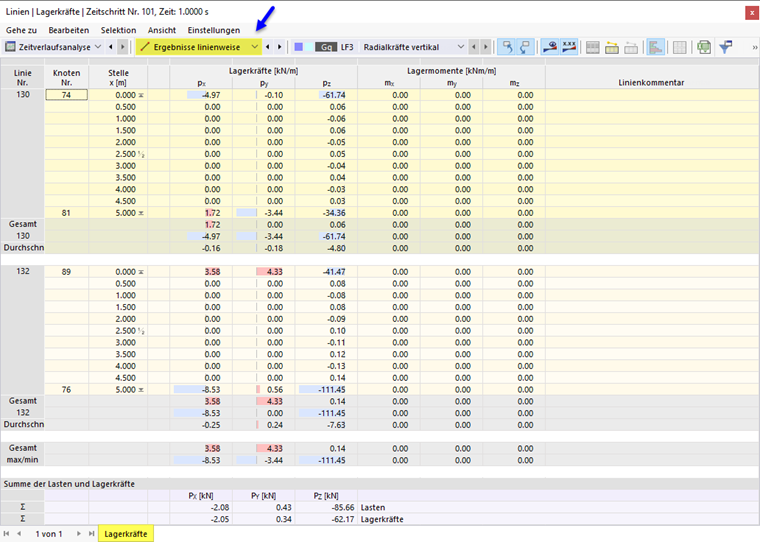Click the eye result display toolbar icon

548,47
